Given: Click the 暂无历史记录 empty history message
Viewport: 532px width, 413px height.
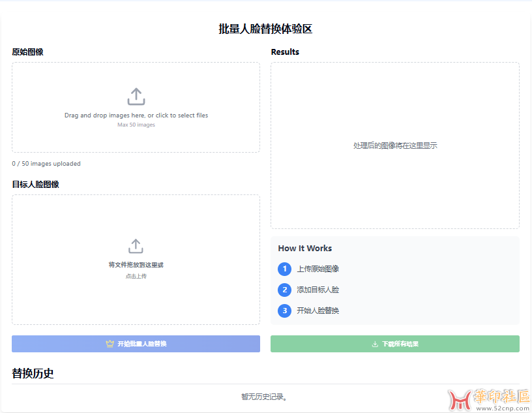Looking at the screenshot, I should 264,396.
